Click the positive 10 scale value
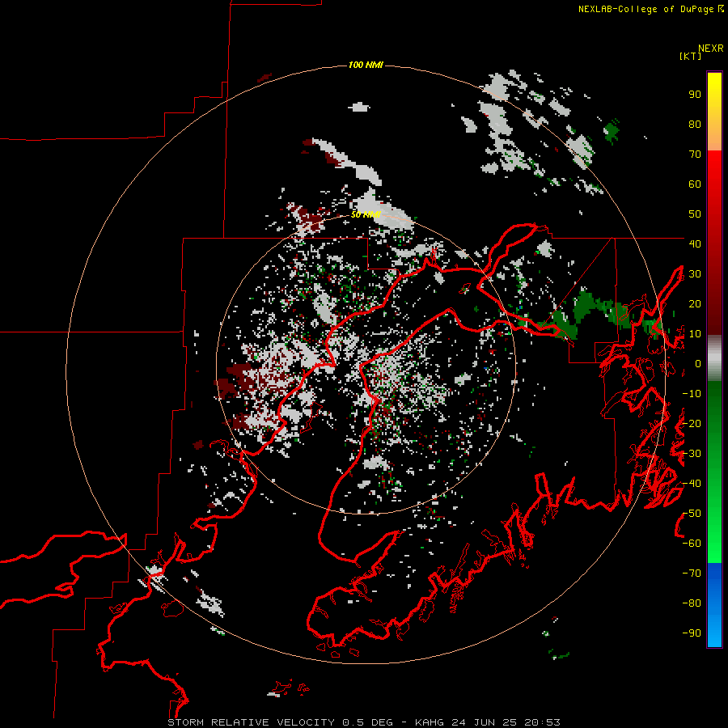728x728 pixels. 695,334
